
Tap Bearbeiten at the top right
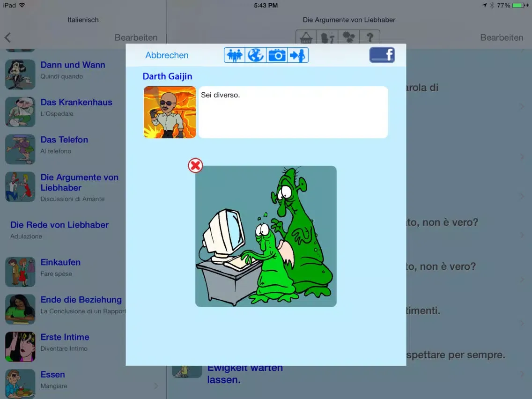click(x=502, y=37)
